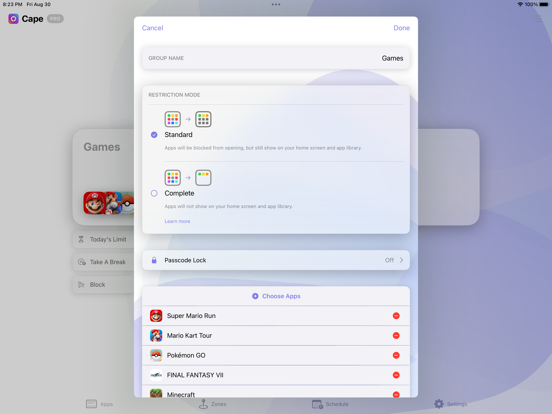Tap the Cape app logo icon
Image resolution: width=552 pixels, height=414 pixels.
[13, 19]
